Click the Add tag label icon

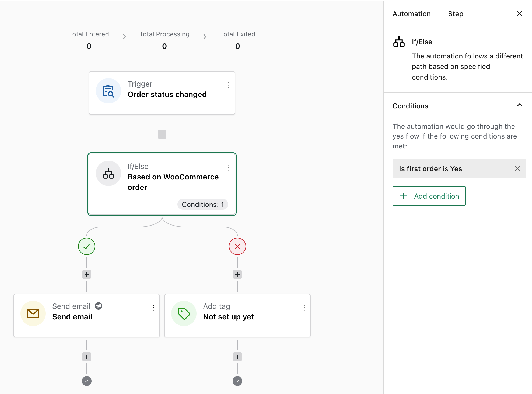tap(184, 313)
